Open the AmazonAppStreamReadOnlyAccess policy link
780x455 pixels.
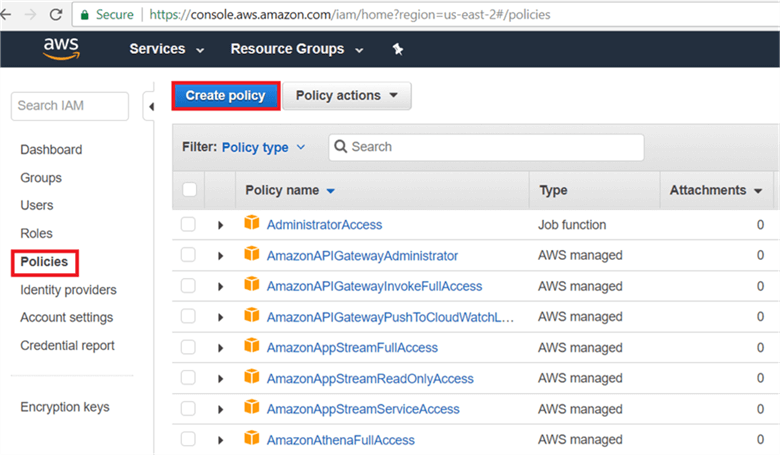coord(370,379)
